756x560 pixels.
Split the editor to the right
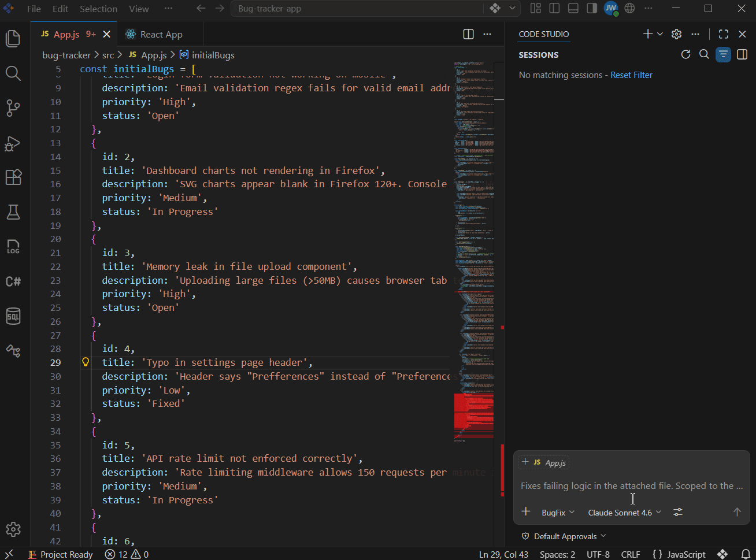469,34
